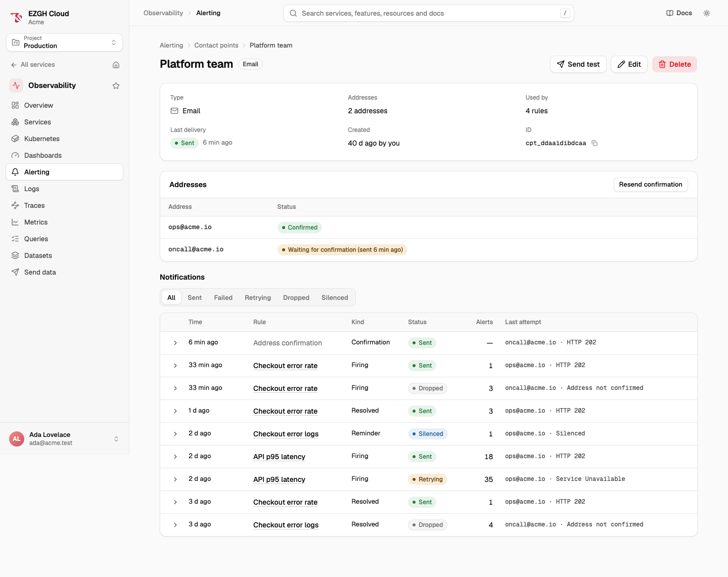Expand the Silenced Reminder row
Image resolution: width=728 pixels, height=577 pixels.
(x=175, y=434)
